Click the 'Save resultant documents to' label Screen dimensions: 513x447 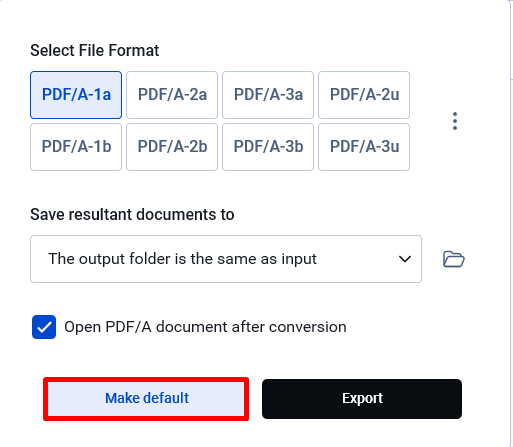[132, 214]
